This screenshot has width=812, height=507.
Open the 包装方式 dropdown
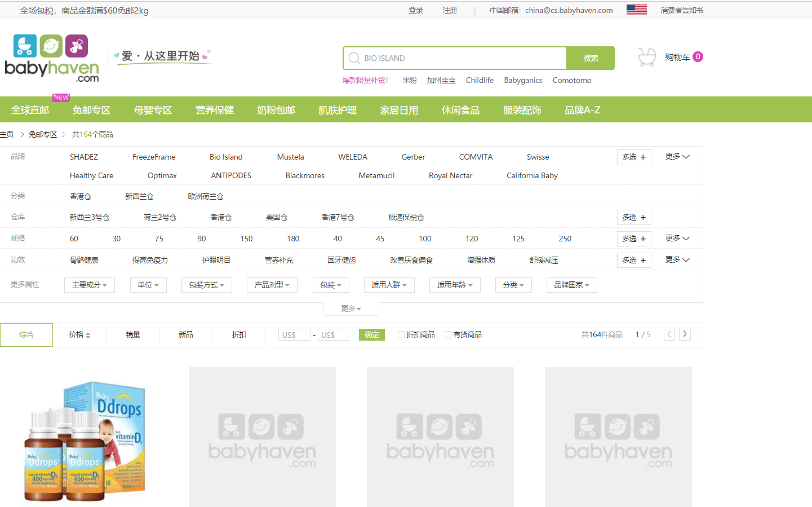click(x=207, y=285)
